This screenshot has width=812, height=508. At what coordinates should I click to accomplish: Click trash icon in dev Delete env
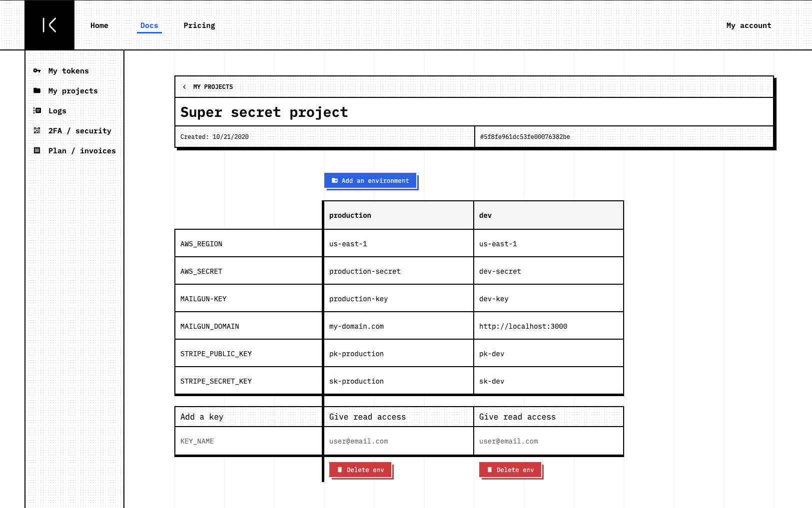[490, 470]
